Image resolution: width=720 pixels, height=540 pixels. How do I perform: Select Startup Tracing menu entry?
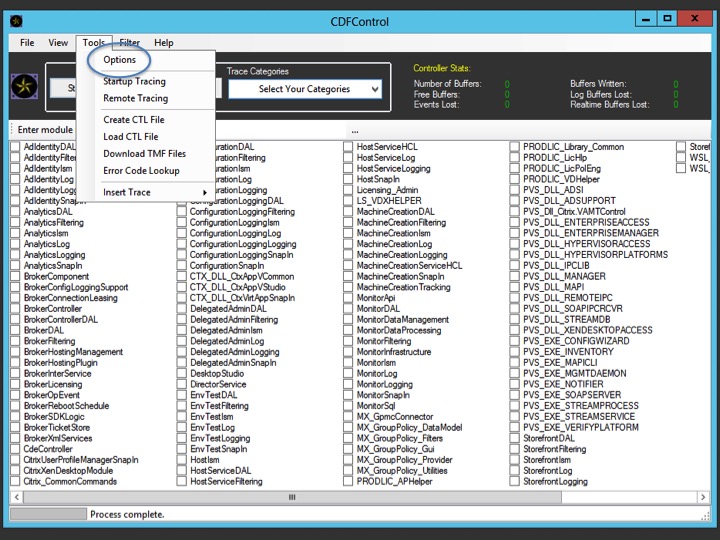(135, 81)
